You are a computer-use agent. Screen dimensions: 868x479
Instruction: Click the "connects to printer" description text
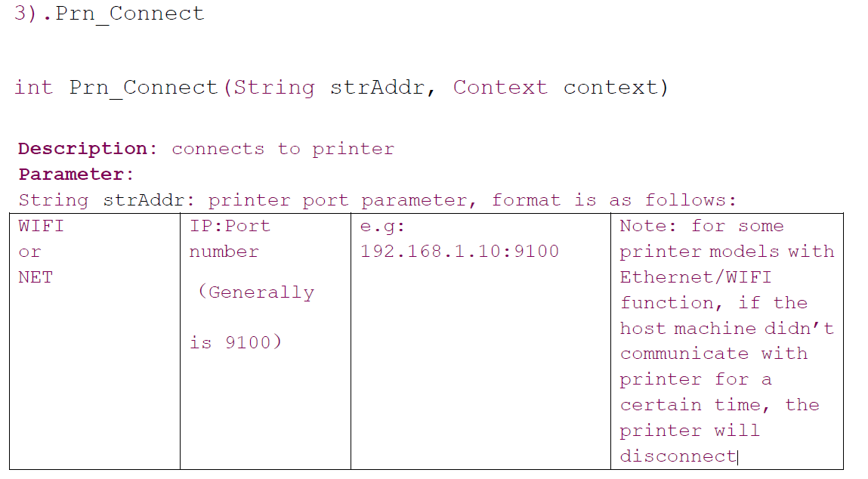click(x=283, y=149)
